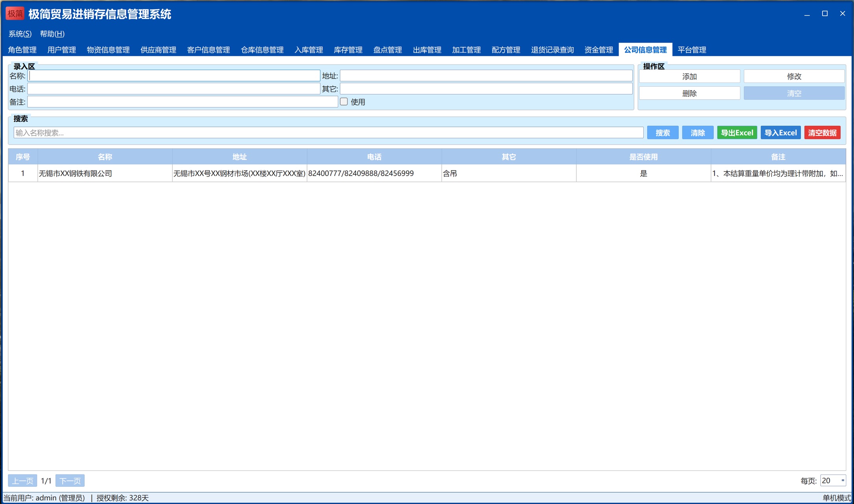Click the remark cell 1、本结算重量单价
854x504 pixels.
(x=778, y=173)
